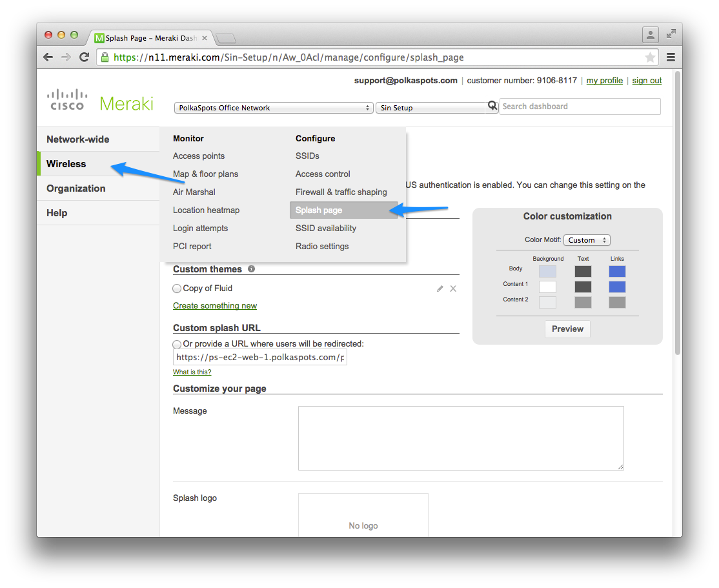
Task: Open the Chrome user profile icon
Action: pos(650,35)
